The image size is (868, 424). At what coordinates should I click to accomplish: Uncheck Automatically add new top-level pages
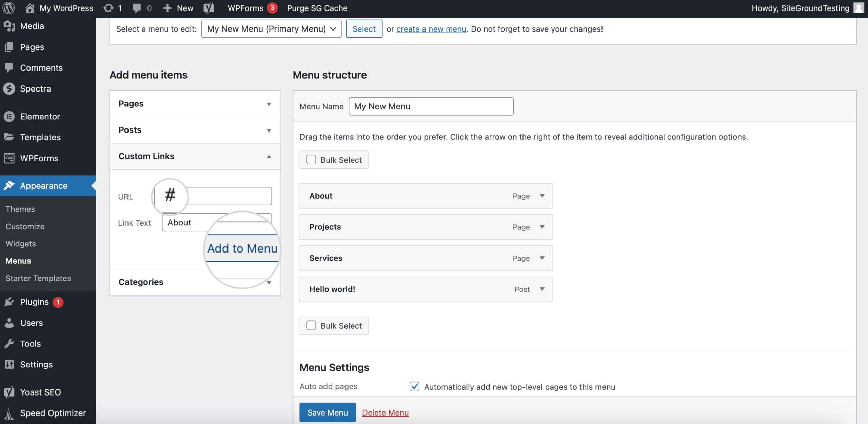click(x=414, y=386)
